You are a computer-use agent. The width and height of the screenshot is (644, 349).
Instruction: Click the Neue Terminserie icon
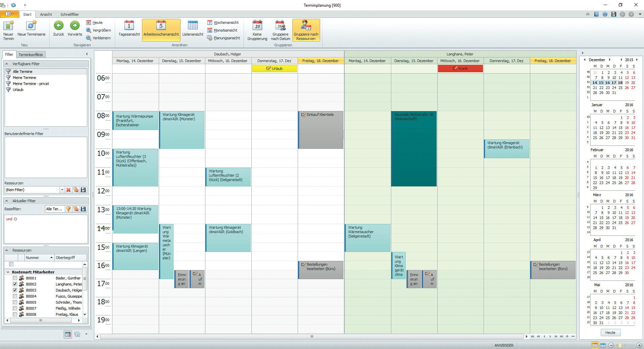(31, 26)
